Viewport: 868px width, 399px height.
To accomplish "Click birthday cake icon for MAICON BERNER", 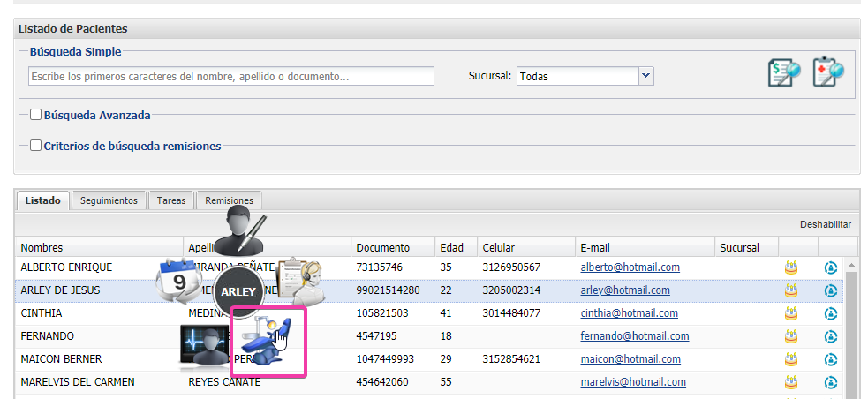I will point(791,359).
